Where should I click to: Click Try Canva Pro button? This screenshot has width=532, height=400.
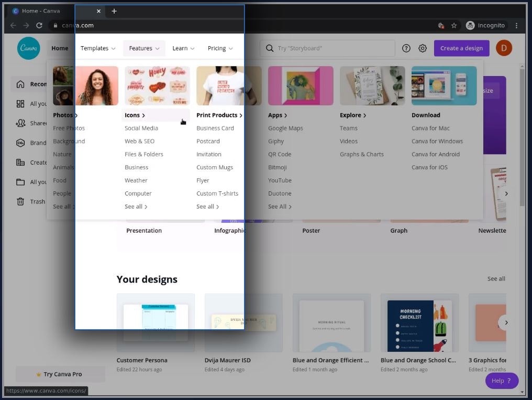point(60,374)
